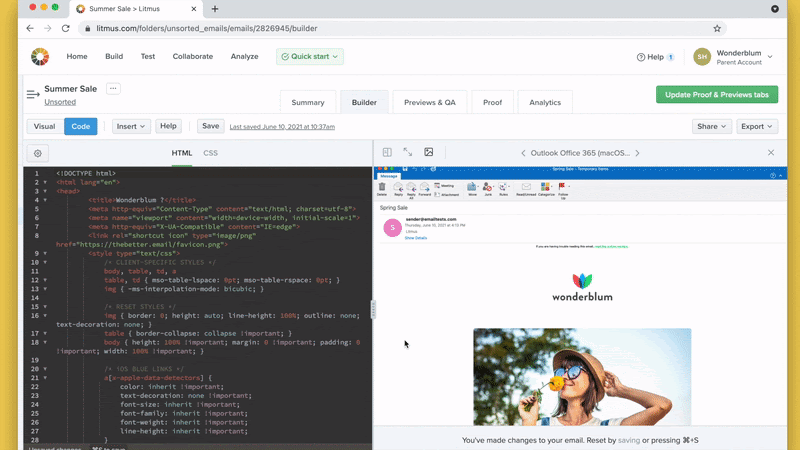
Task: Switch to the Analytics tab
Action: click(x=545, y=102)
